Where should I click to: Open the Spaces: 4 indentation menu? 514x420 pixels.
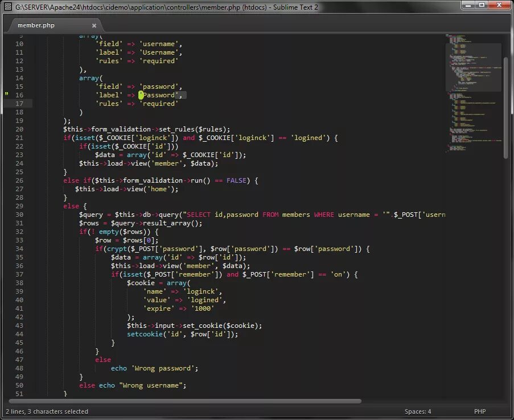coord(418,411)
